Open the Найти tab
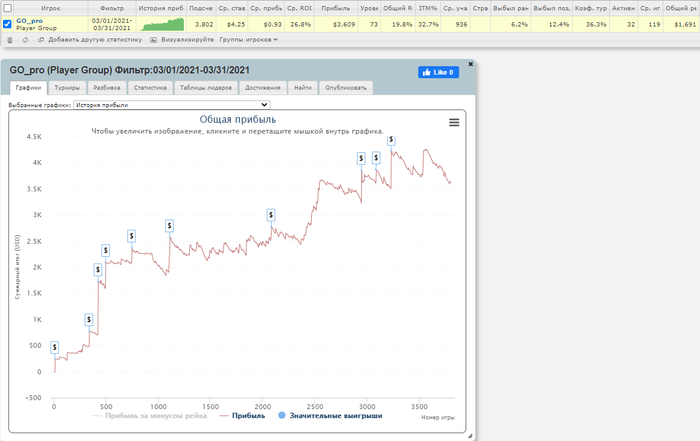Image resolution: width=700 pixels, height=441 pixels. pos(303,88)
